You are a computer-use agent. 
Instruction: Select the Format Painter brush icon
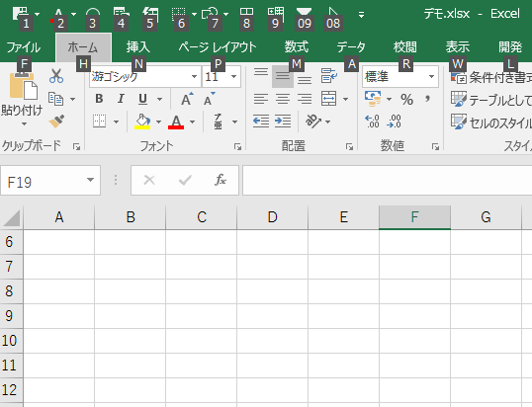pos(56,122)
